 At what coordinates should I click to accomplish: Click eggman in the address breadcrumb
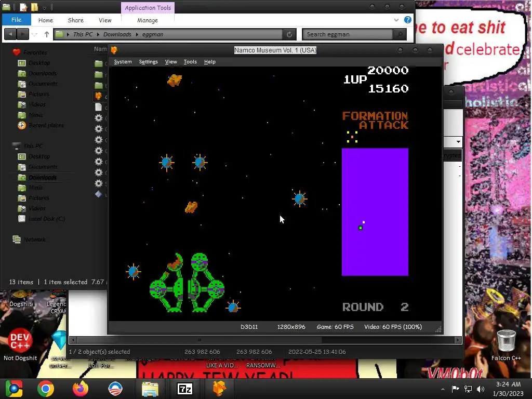(x=153, y=34)
